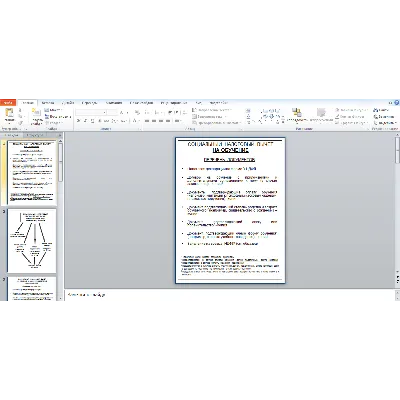The height and width of the screenshot is (400, 400).
Task: Open the Shape Fill dropdown
Action: point(352,110)
